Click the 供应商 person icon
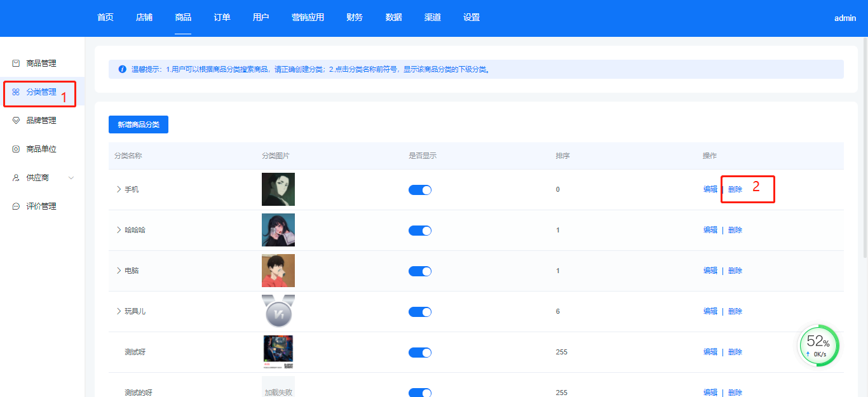The height and width of the screenshot is (397, 868). point(16,178)
